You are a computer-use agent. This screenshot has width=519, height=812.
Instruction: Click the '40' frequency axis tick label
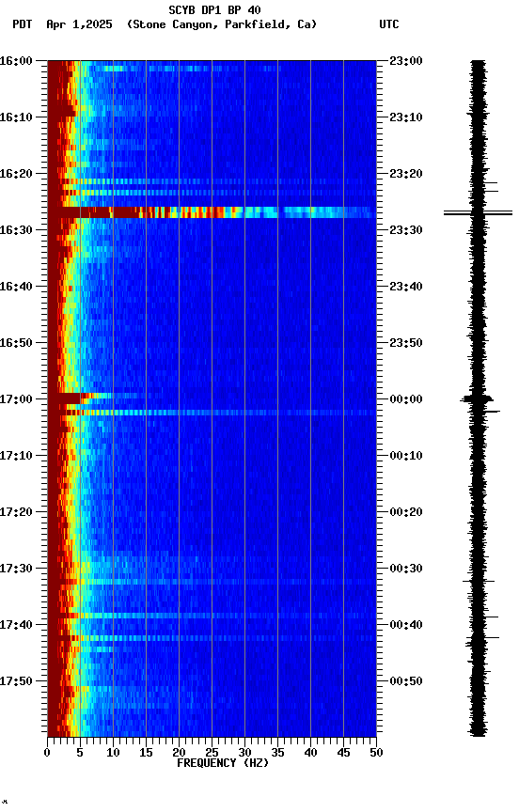pyautogui.click(x=310, y=753)
